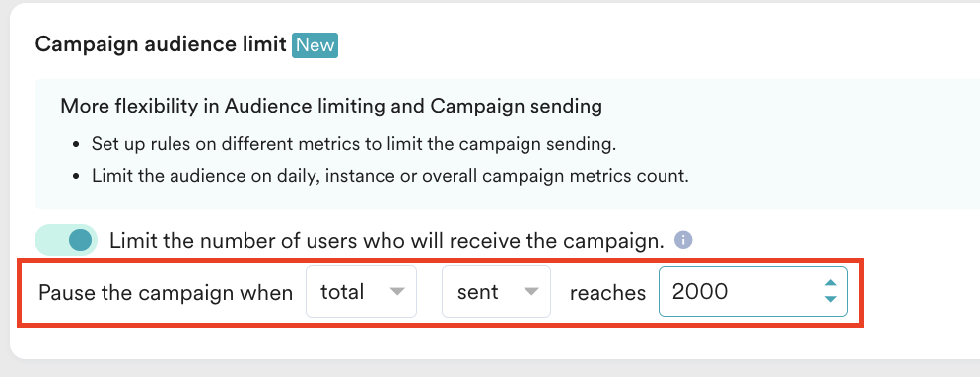
Task: Click the caret arrow in the total dropdown
Action: [397, 292]
